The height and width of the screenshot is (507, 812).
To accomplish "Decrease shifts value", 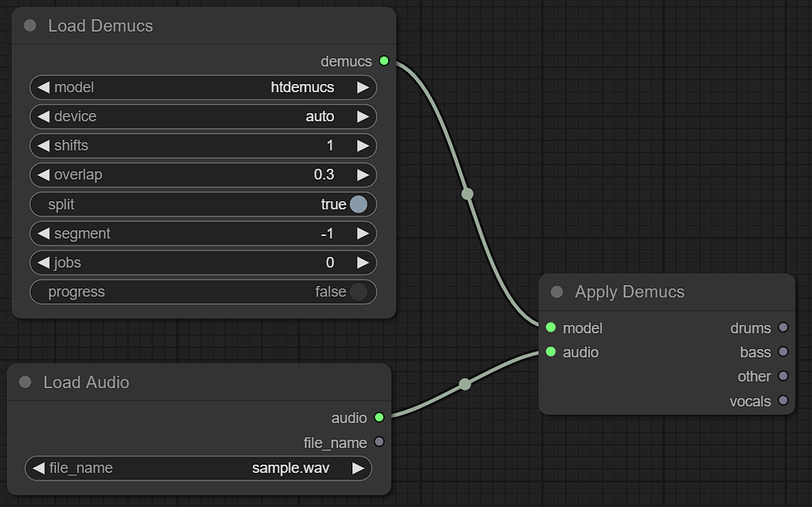I will pyautogui.click(x=43, y=145).
